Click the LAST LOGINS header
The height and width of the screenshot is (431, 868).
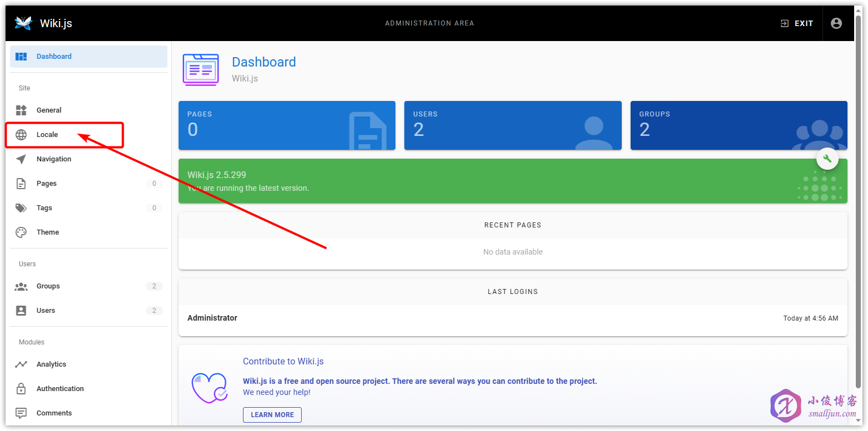click(x=513, y=292)
